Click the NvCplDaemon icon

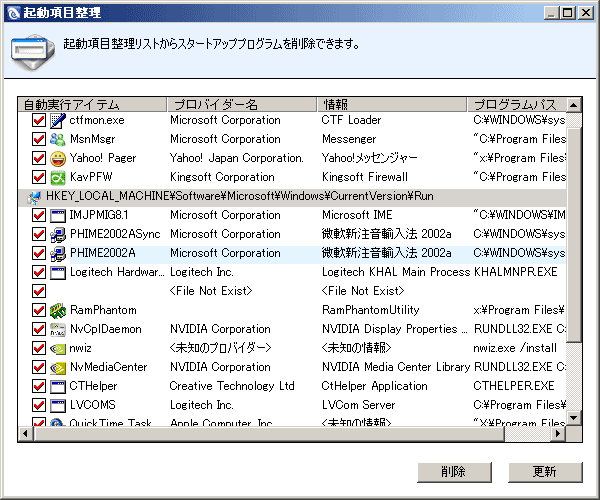point(58,329)
